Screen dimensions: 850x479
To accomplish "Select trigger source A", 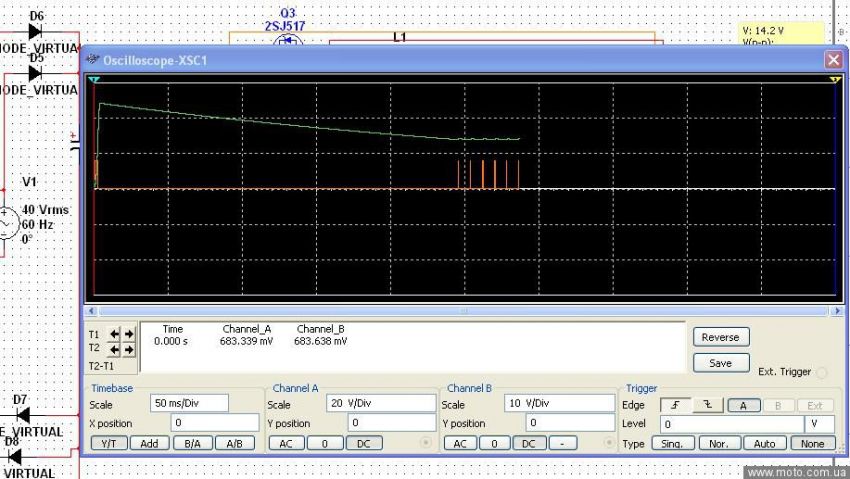I will point(743,405).
